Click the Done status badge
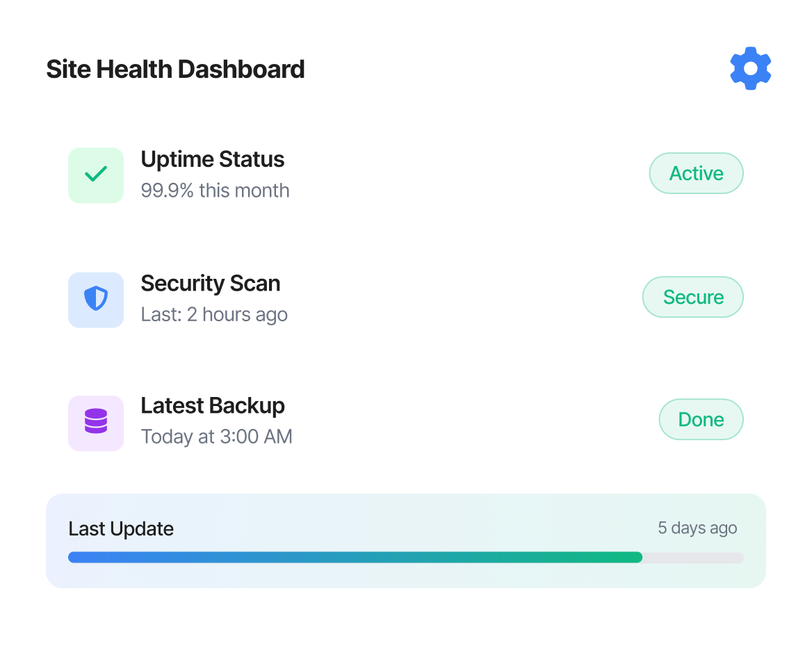812x648 pixels. [x=701, y=419]
